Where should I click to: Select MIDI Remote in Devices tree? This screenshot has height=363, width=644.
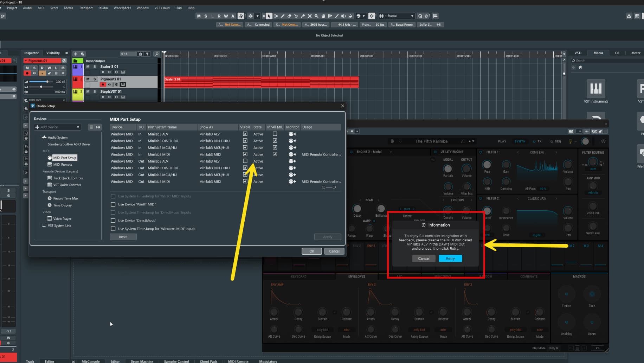pyautogui.click(x=63, y=165)
